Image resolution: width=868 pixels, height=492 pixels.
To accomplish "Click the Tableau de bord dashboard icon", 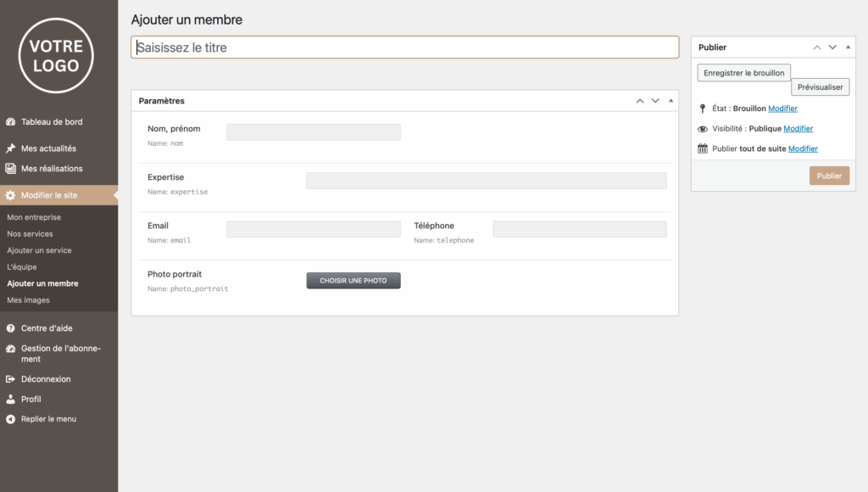I will [10, 122].
